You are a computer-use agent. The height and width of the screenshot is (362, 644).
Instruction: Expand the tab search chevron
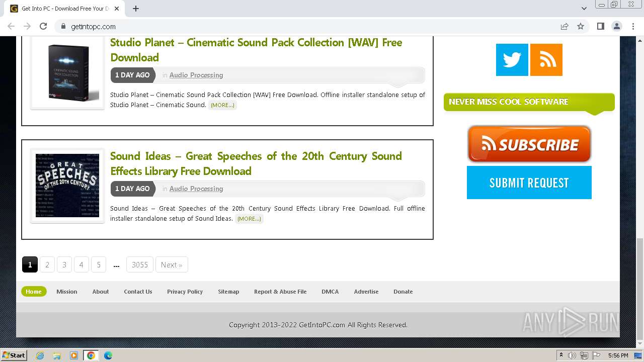584,9
